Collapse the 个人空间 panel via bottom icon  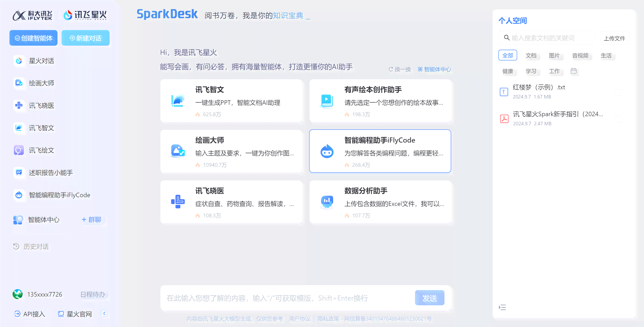tap(502, 307)
